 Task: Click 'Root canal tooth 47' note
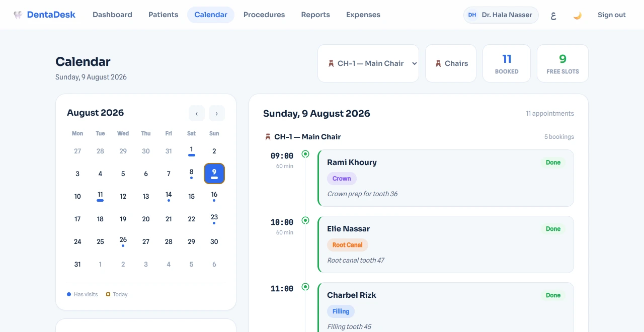pos(356,260)
